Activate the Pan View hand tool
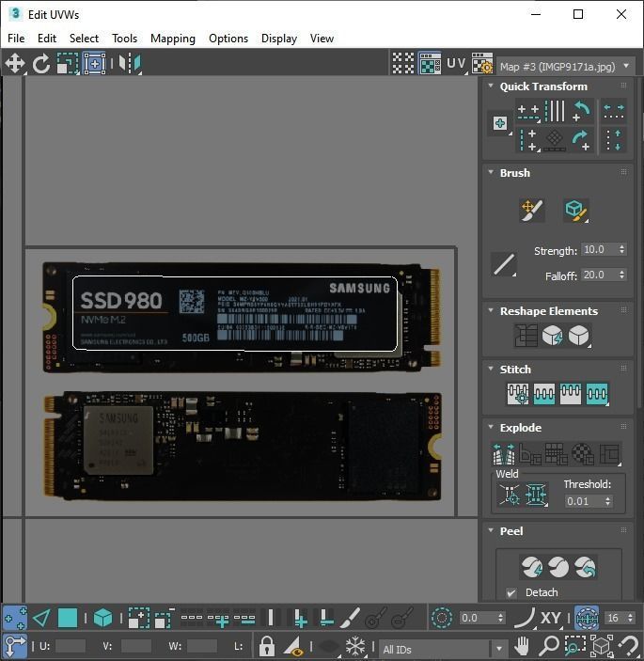Viewport: 644px width, 661px height. click(x=522, y=645)
